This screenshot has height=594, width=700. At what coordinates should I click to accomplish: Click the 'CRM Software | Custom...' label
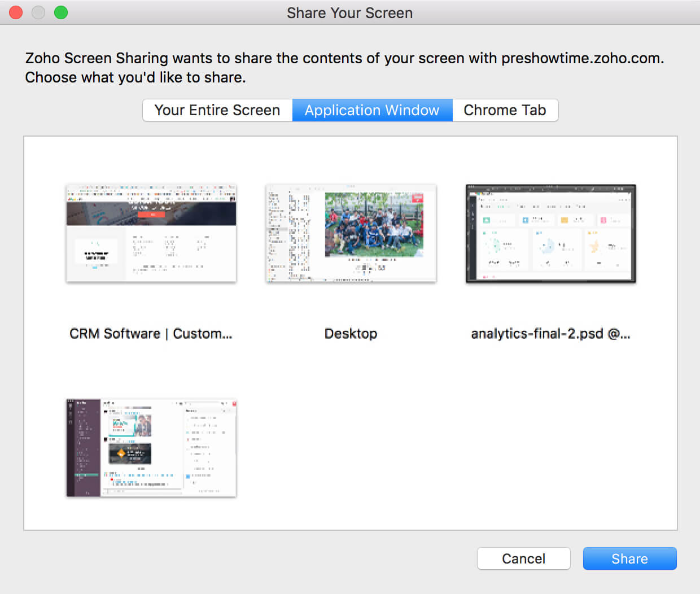coord(151,334)
